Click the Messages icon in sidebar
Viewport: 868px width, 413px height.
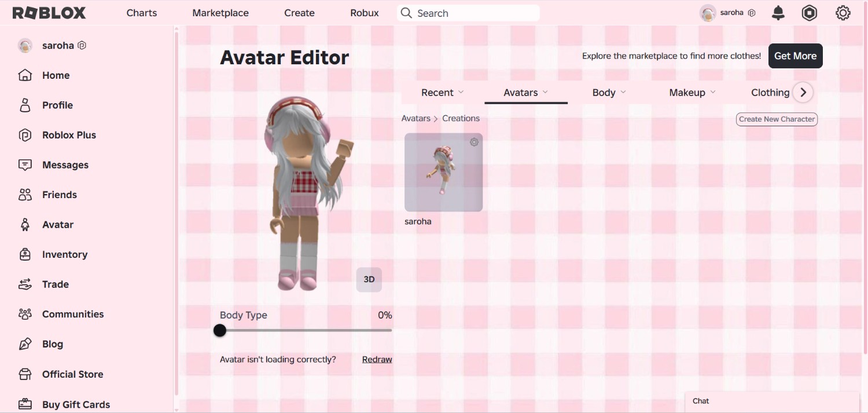click(x=25, y=165)
